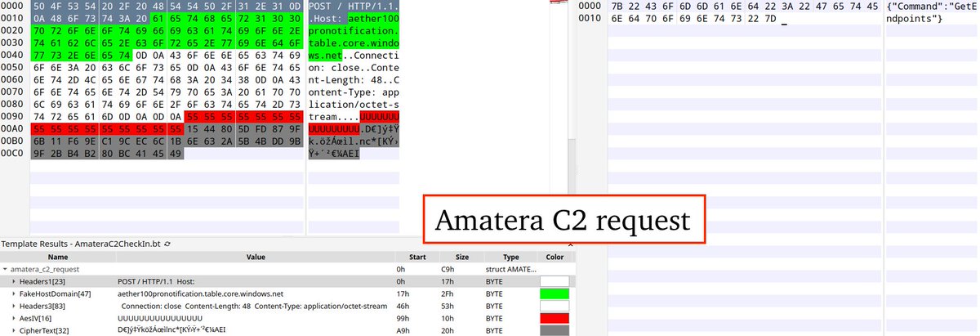Click 'nt-Length: 48..C' in ASCII column
This screenshot has width=980, height=336.
coord(354,79)
